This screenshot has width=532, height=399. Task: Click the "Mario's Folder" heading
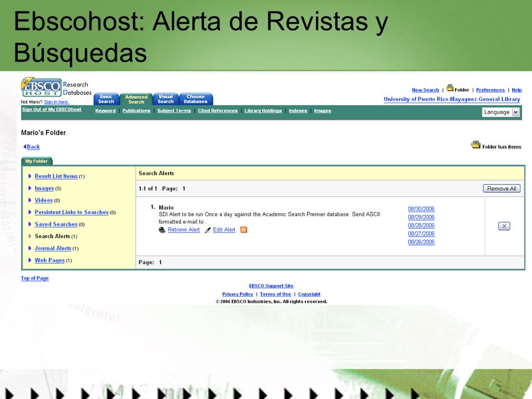point(43,132)
